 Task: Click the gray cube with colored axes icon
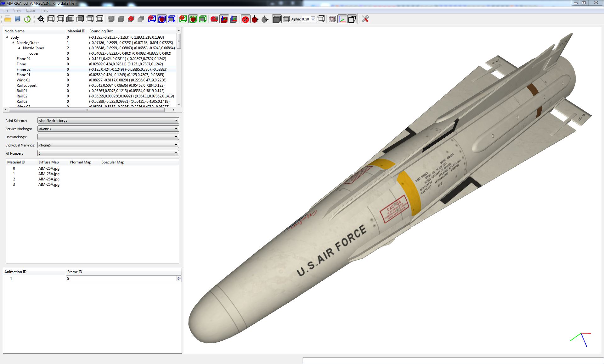click(x=234, y=19)
